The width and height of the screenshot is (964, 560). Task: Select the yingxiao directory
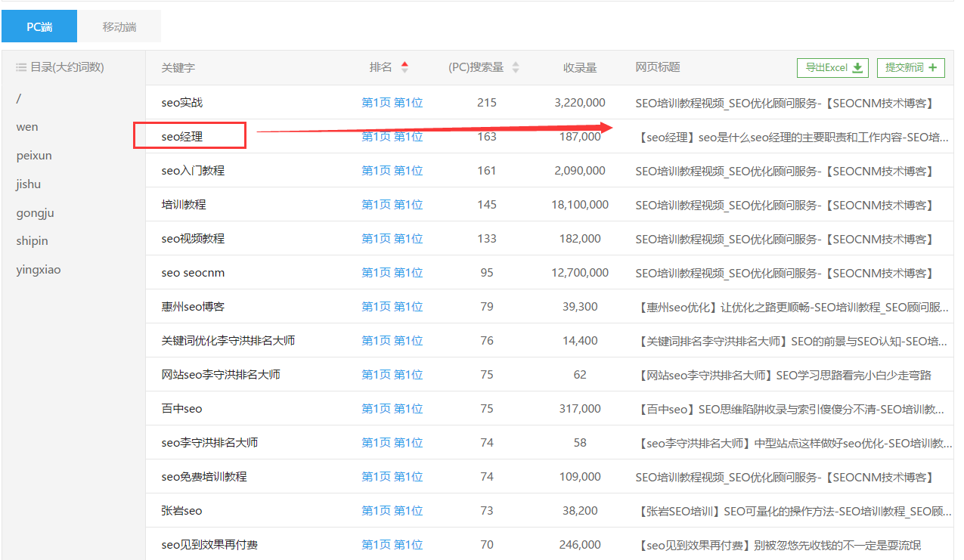(39, 270)
